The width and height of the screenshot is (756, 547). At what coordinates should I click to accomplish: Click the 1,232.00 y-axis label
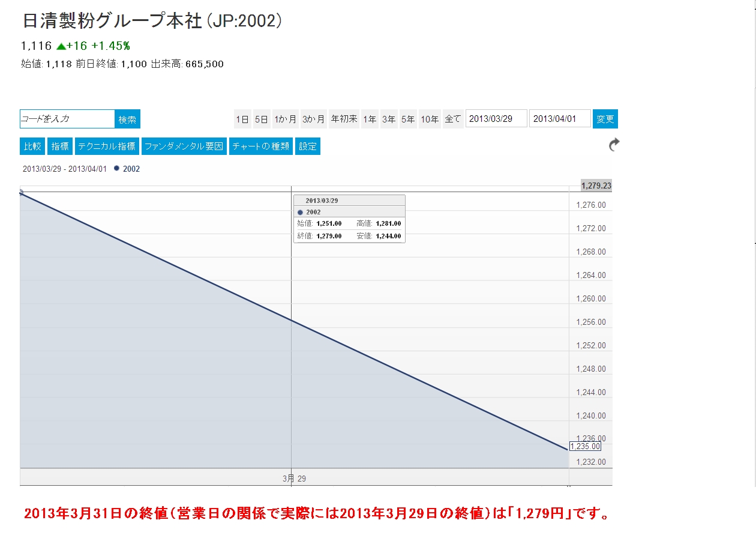click(591, 462)
